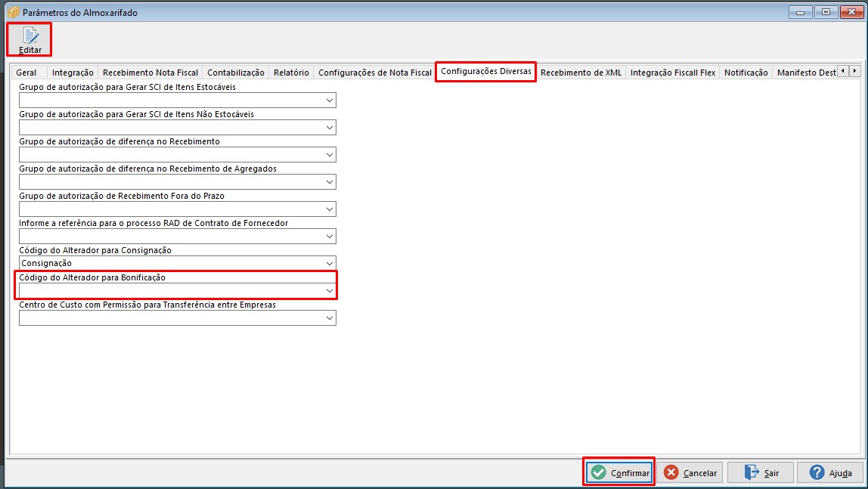868x489 pixels.
Task: Open RAD de Contrato de Fornecedor dropdown
Action: pos(330,237)
